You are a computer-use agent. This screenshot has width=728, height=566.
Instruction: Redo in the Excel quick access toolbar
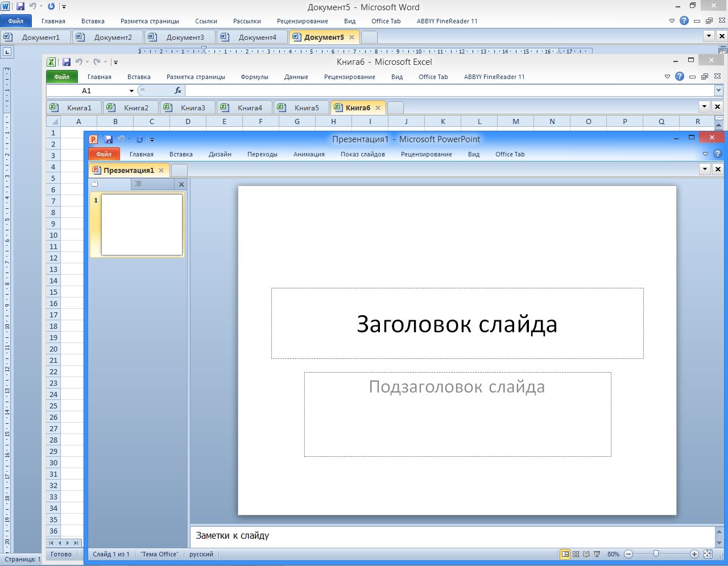(x=97, y=62)
